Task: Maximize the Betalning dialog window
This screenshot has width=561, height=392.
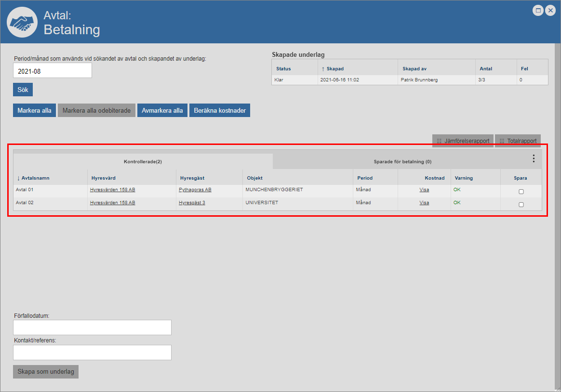Action: pyautogui.click(x=537, y=10)
